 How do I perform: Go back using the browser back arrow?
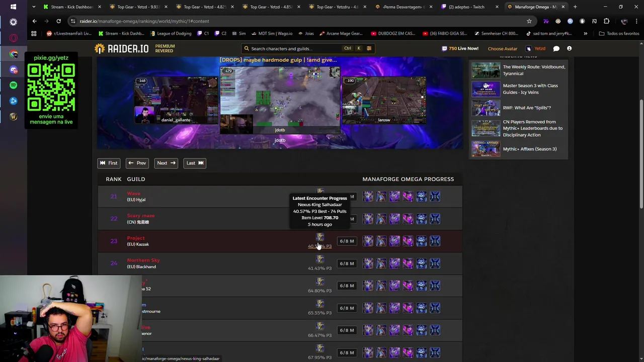pos(34,21)
